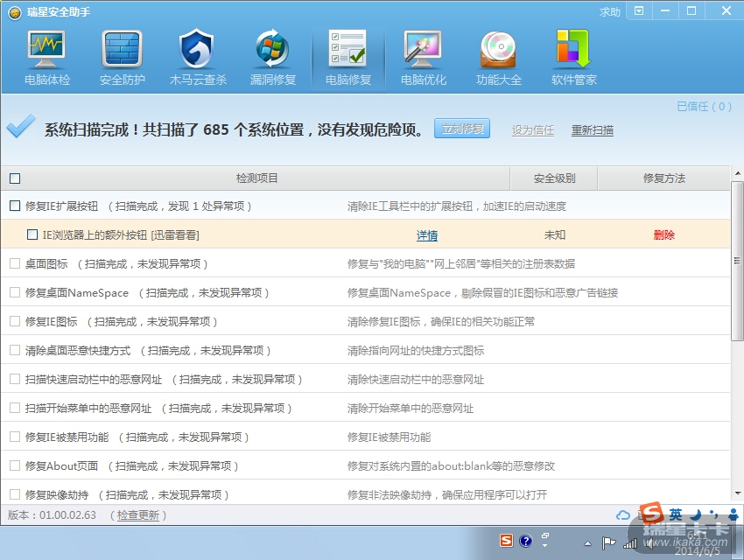Open the title bar dropdown menu button
Image resolution: width=744 pixels, height=560 pixels.
[x=640, y=10]
